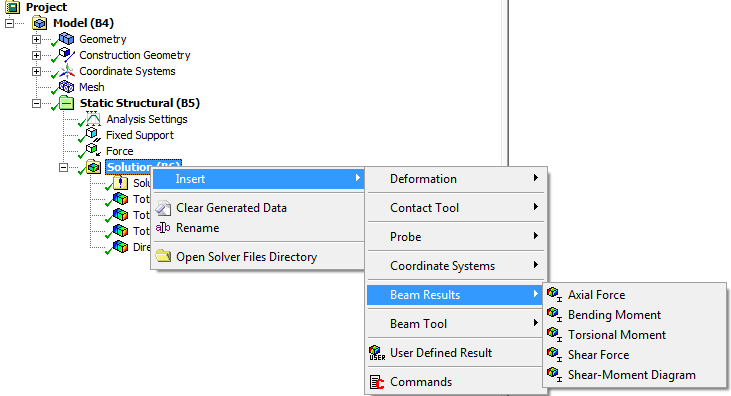Click the Fixed Support icon

click(93, 135)
